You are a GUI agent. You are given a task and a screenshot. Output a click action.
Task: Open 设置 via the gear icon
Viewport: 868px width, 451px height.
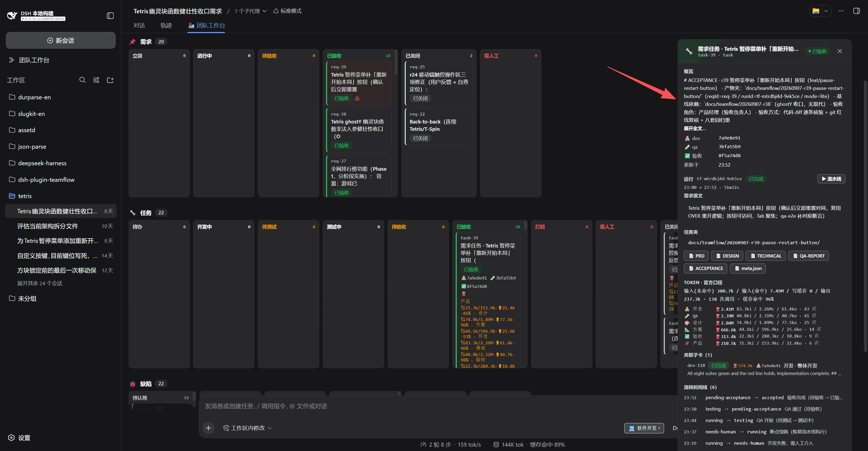(x=19, y=437)
